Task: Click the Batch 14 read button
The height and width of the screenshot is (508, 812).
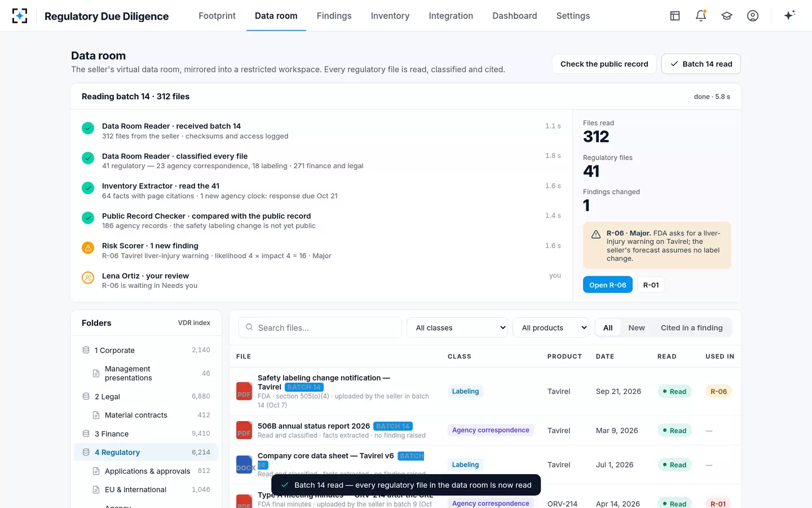Action: coord(701,64)
